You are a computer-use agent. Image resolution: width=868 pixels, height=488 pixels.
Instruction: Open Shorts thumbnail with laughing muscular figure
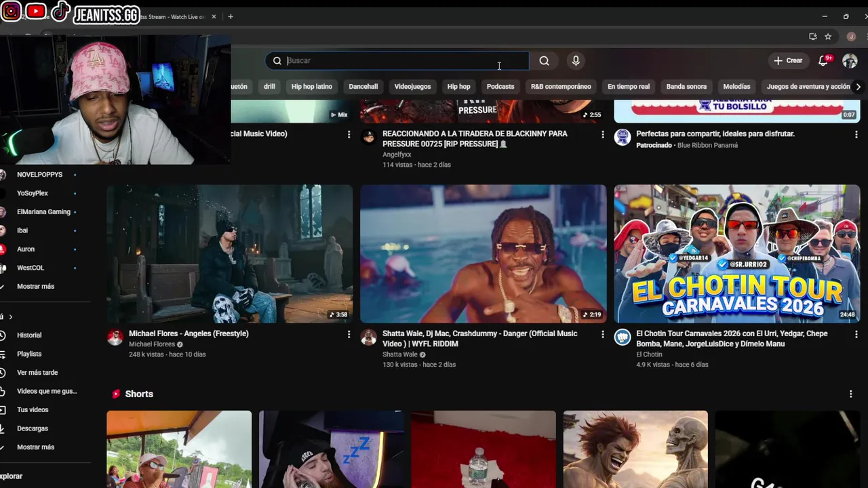[635, 449]
